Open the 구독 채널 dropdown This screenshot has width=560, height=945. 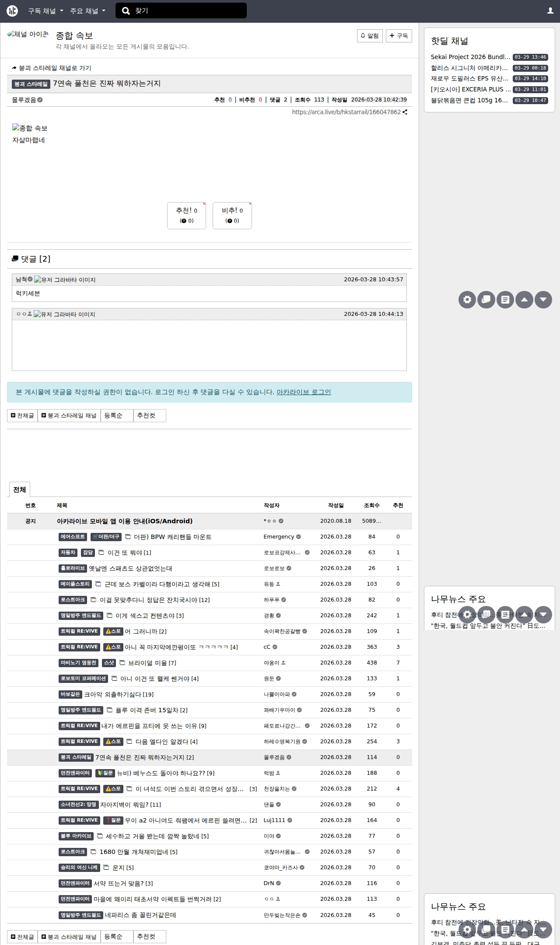[45, 11]
